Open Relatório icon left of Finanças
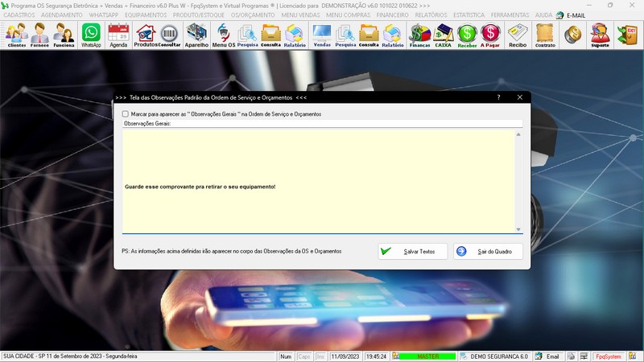 [x=392, y=35]
